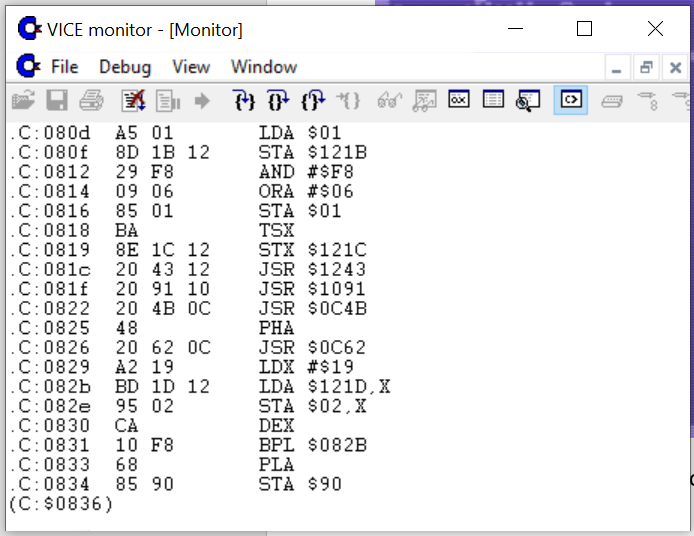Image resolution: width=694 pixels, height=536 pixels.
Task: Click the printer icon in the toolbar
Action: pyautogui.click(x=91, y=100)
